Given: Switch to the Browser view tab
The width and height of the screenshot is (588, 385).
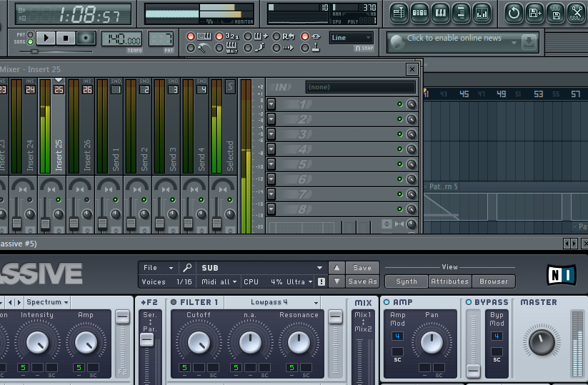Looking at the screenshot, I should [494, 281].
